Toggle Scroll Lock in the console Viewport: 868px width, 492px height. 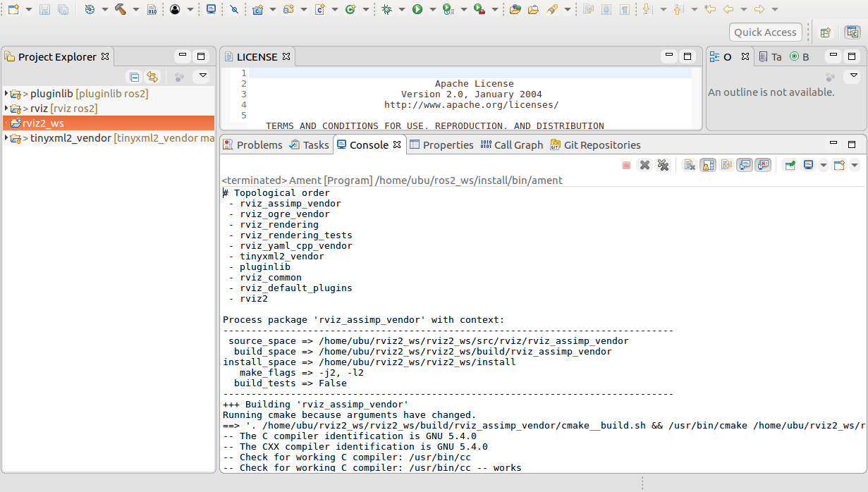tap(708, 165)
